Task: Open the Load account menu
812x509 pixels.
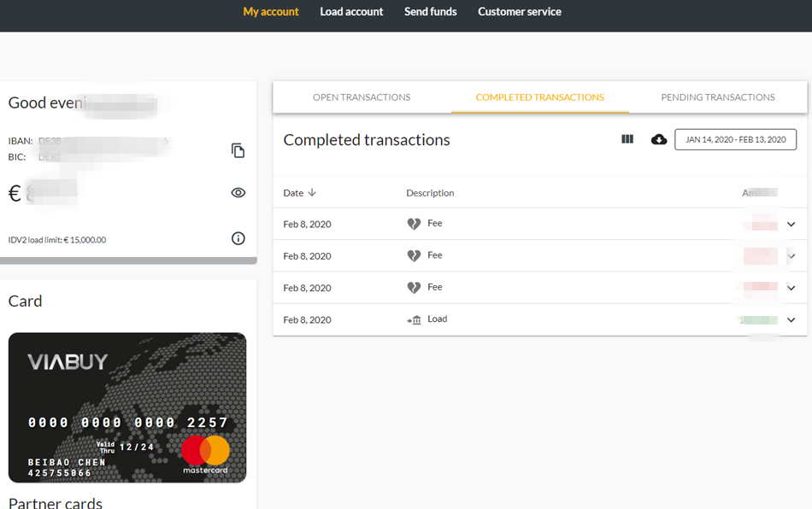Action: (351, 12)
